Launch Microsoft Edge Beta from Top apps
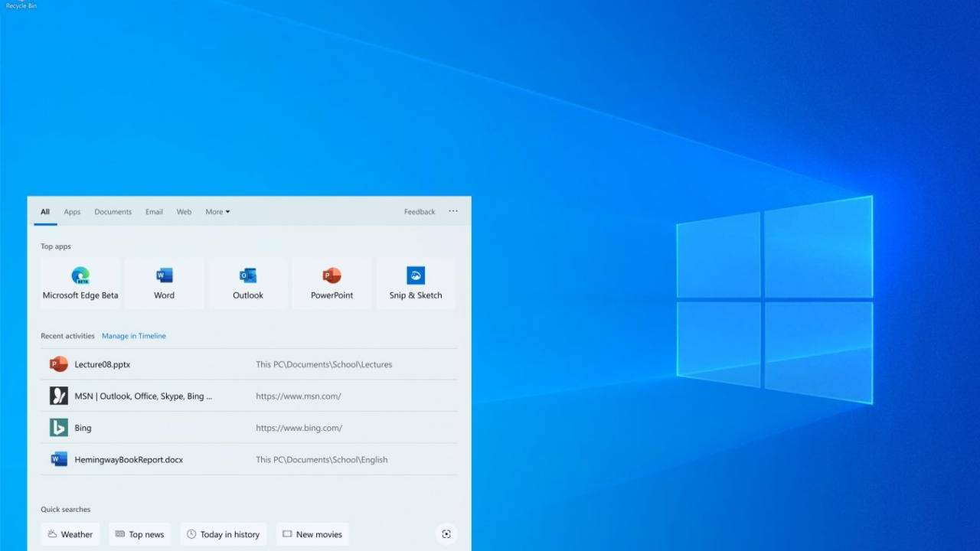Screen dimensions: 980x551 [80, 282]
